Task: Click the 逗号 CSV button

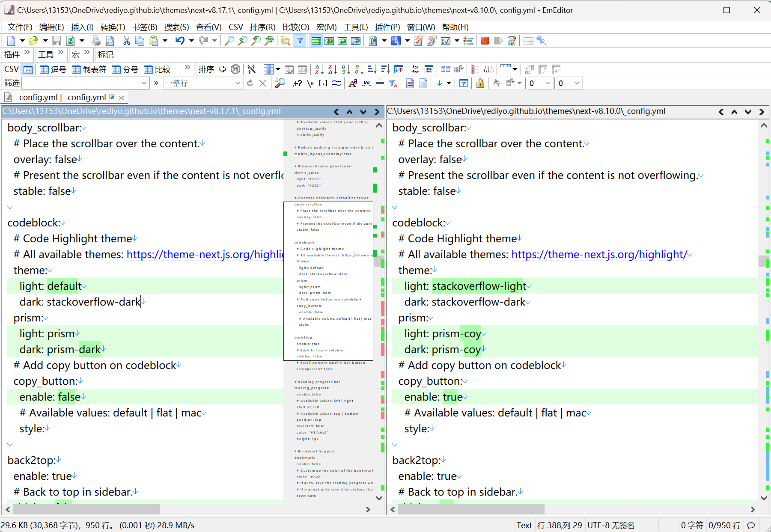Action: (x=53, y=69)
